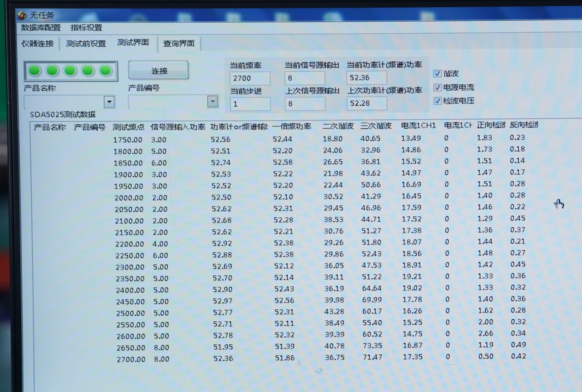
Task: Select the 测试界面 tab
Action: pos(133,42)
